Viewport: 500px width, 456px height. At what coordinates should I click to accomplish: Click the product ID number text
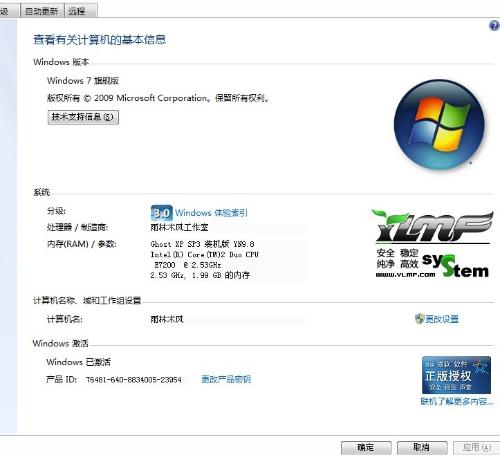coord(134,380)
